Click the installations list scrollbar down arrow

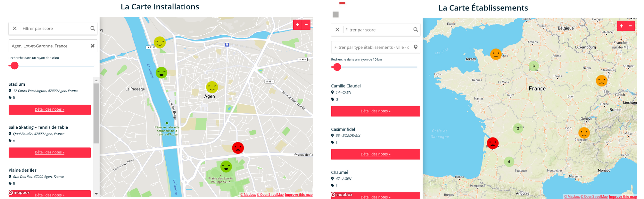(x=96, y=194)
